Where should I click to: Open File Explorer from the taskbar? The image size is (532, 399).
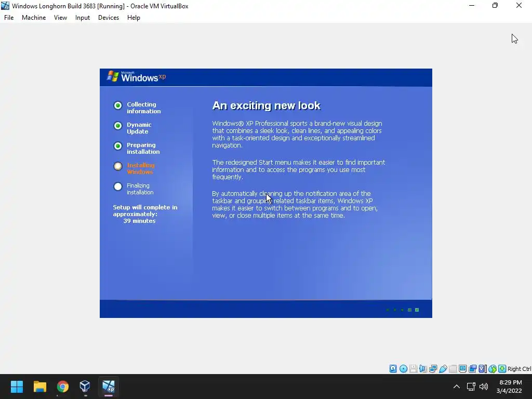point(39,387)
